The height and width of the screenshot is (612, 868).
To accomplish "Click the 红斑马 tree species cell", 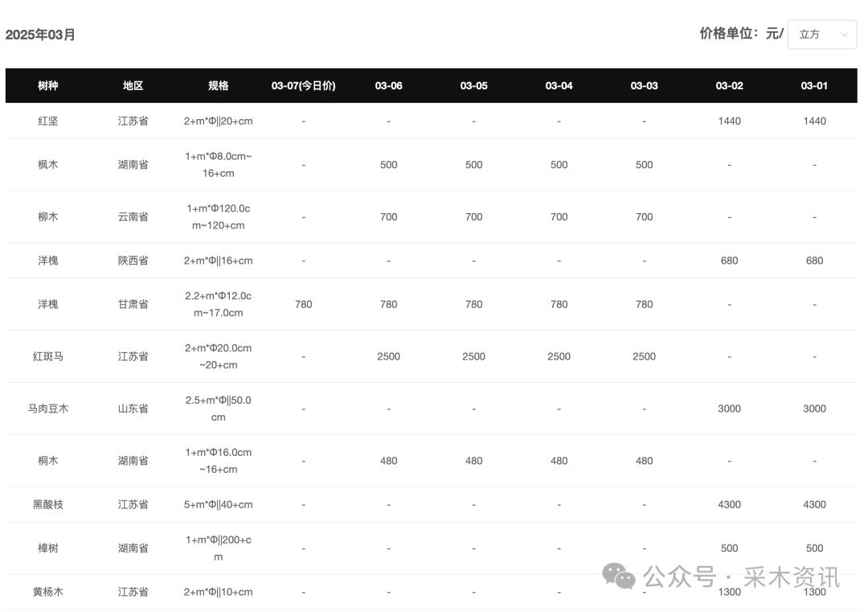I will click(x=48, y=356).
